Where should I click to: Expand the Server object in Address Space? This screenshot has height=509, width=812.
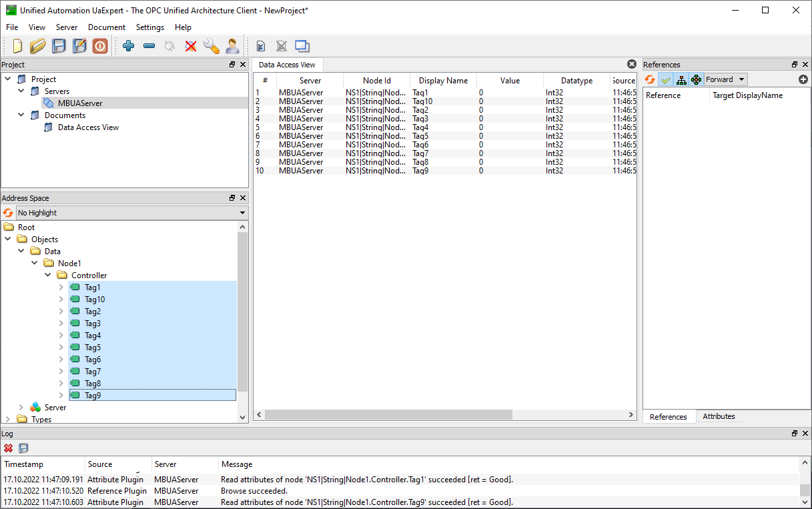(21, 408)
